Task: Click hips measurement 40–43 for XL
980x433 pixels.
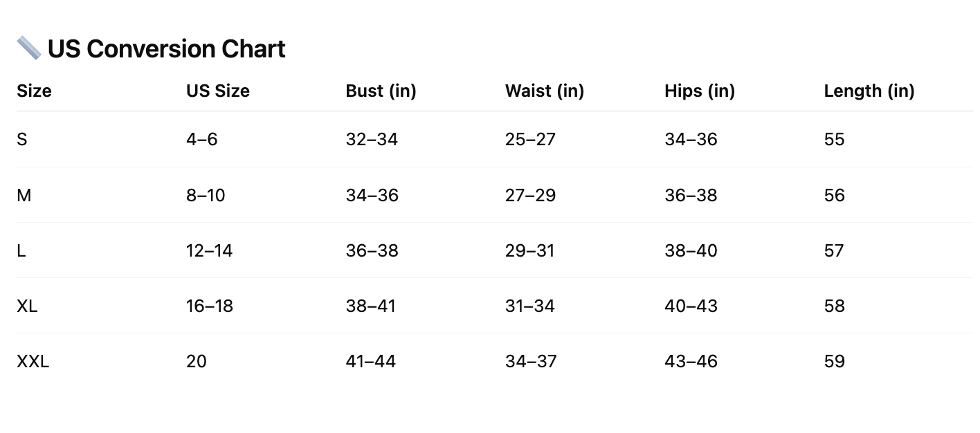Action: click(691, 306)
